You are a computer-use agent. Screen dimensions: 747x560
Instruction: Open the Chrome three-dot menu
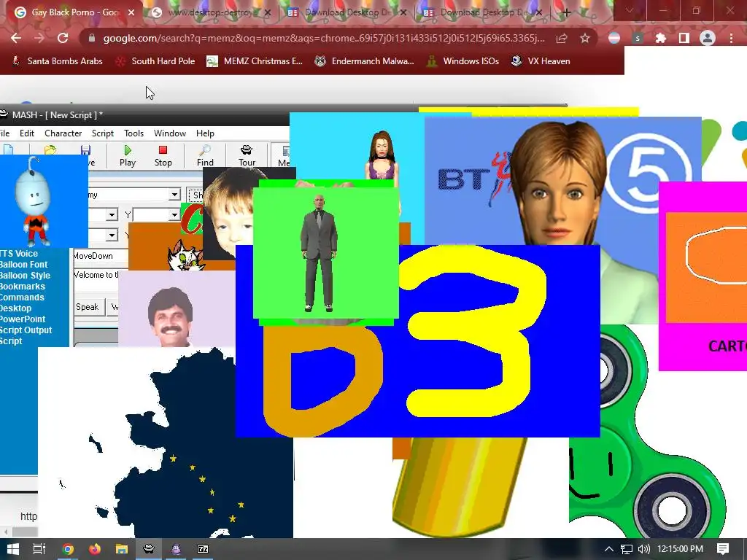(x=731, y=38)
